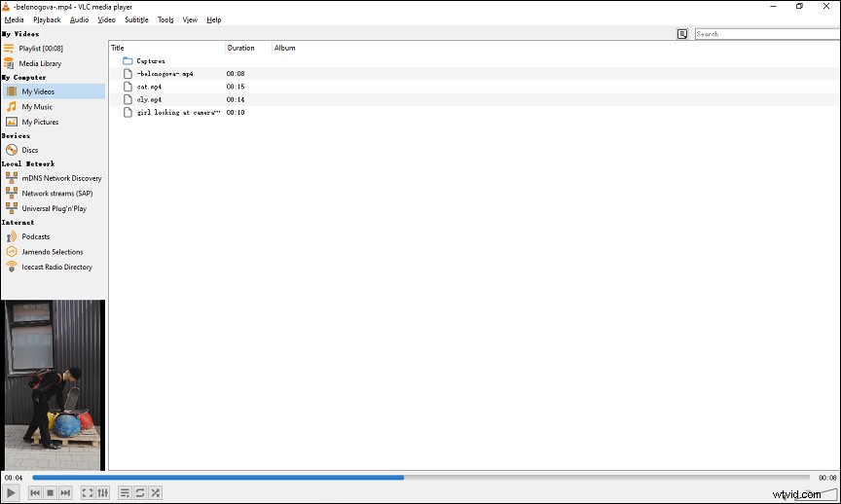Open Network streams (SAP)
This screenshot has height=504, width=841.
(x=57, y=193)
